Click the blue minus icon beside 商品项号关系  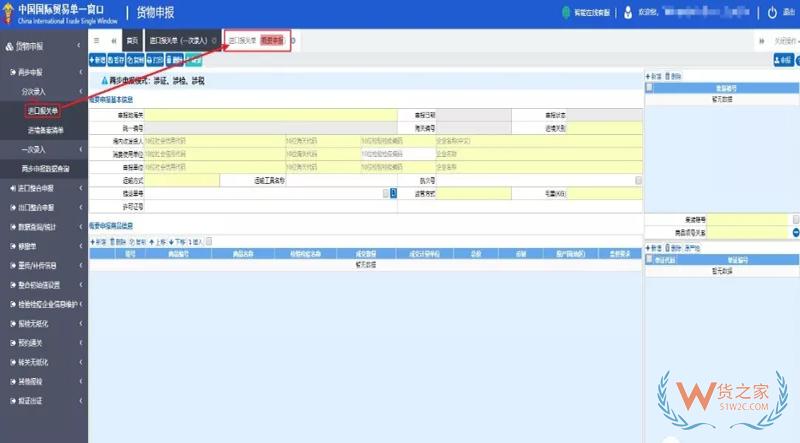click(x=795, y=232)
